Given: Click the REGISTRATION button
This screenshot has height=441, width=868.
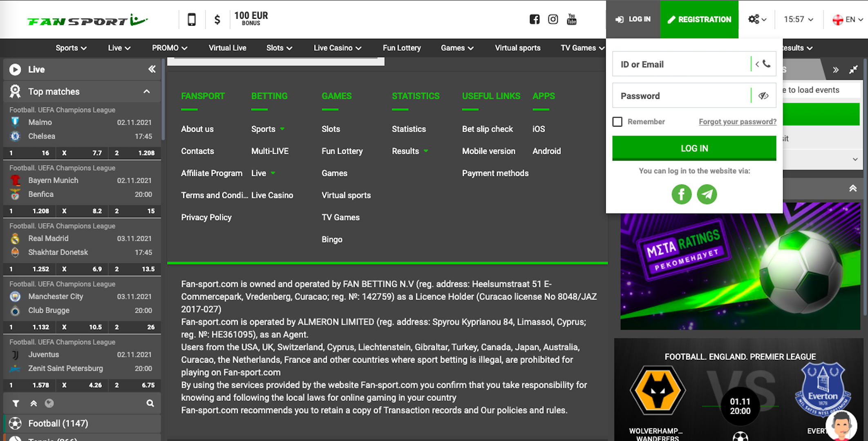Looking at the screenshot, I should [699, 19].
